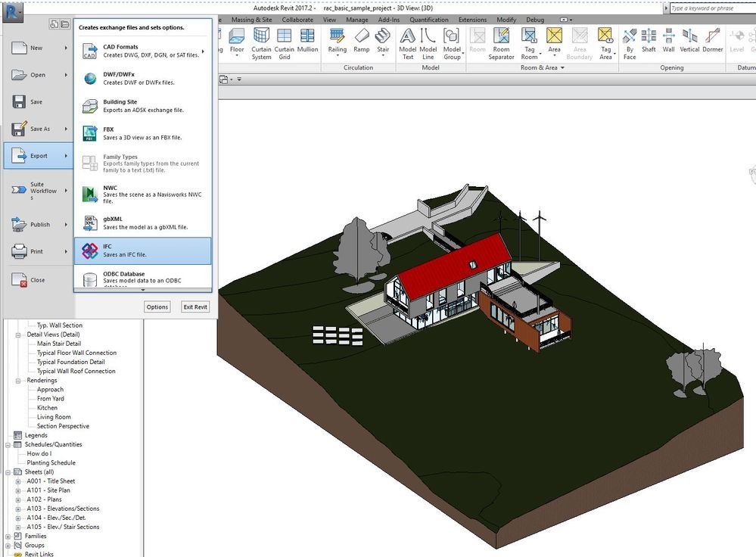Screen dimensions: 756x557
Task: Choose Building Site export option
Action: (x=143, y=106)
